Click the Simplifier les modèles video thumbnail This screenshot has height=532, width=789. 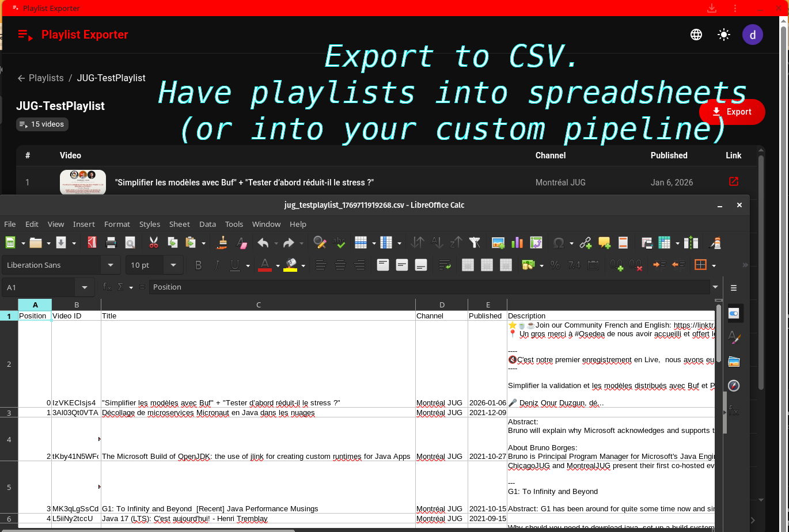coord(82,181)
